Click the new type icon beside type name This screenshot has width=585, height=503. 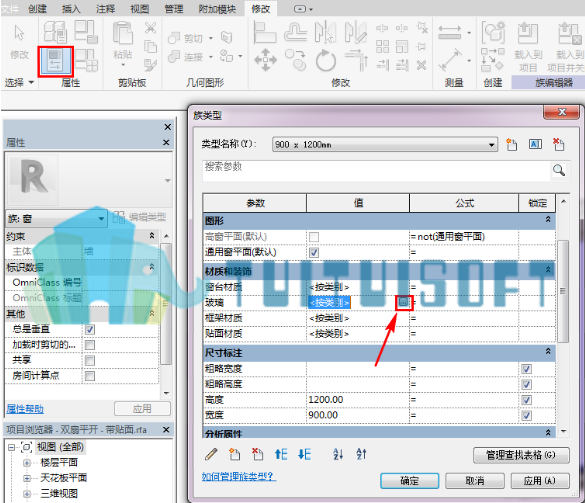pos(512,144)
